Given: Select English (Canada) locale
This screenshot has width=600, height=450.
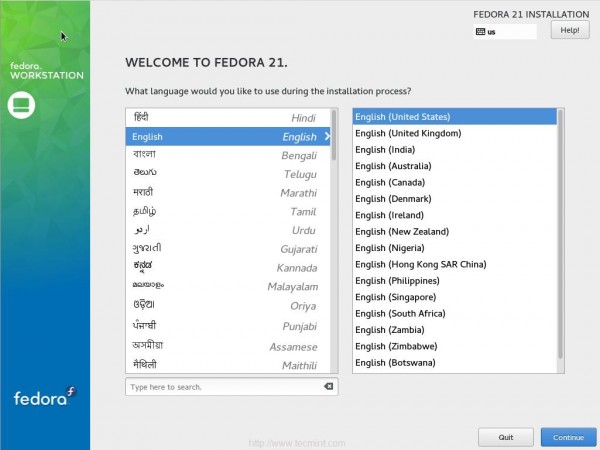Looking at the screenshot, I should 455,183.
